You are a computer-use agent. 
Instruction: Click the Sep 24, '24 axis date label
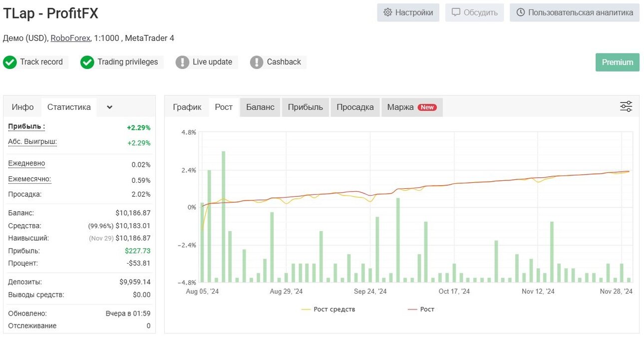tap(370, 292)
